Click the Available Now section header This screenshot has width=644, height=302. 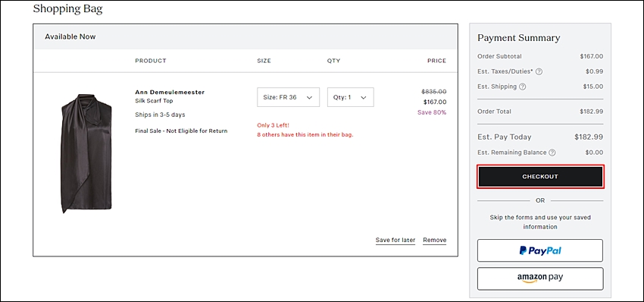pos(70,36)
